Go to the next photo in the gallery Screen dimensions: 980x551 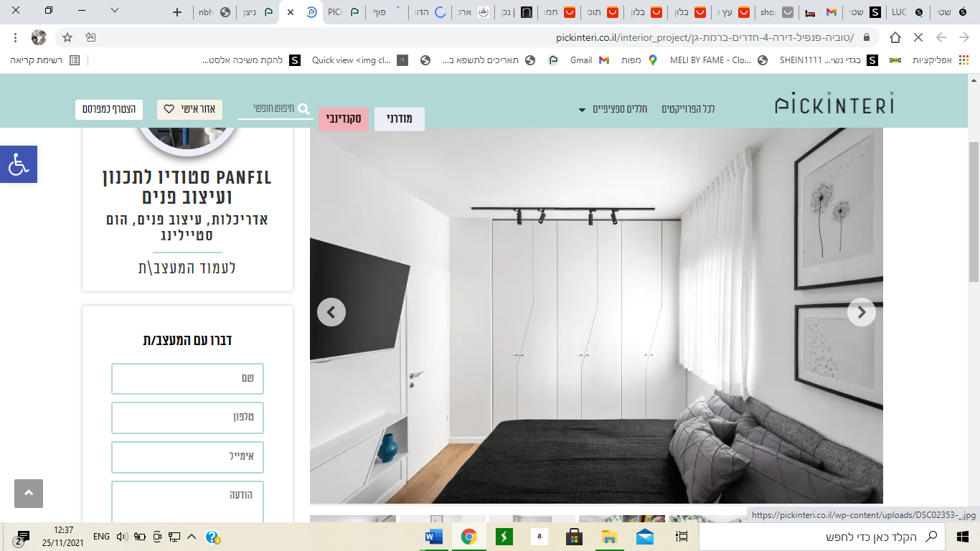[862, 312]
